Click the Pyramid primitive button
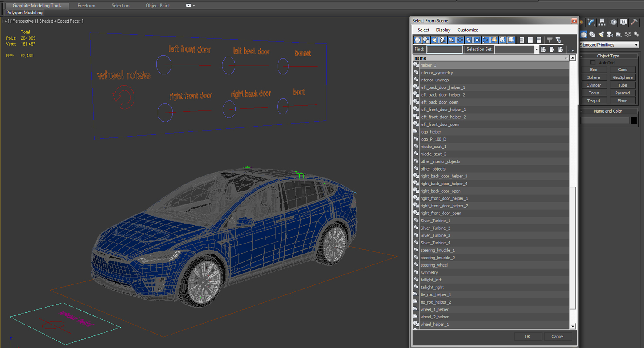644x348 pixels. click(623, 93)
